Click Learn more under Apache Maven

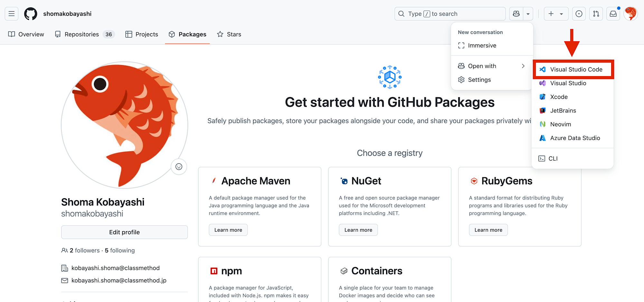tap(228, 230)
